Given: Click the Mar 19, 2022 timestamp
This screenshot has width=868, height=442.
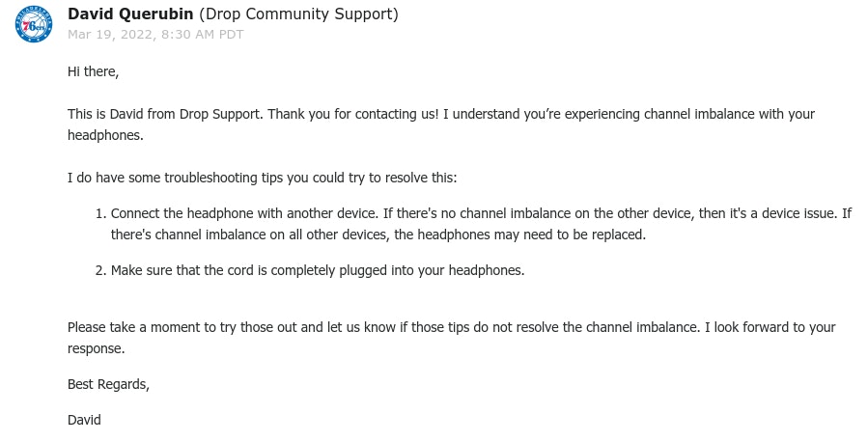Looking at the screenshot, I should [155, 35].
